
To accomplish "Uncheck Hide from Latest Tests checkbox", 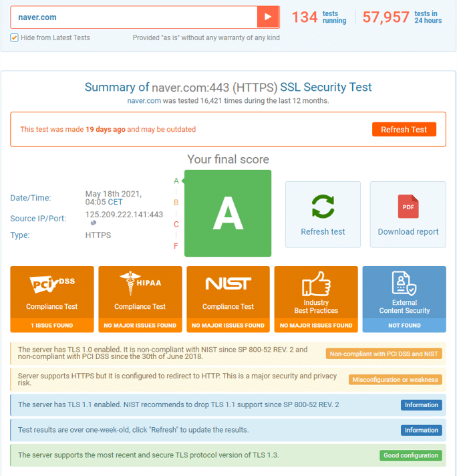I will pos(14,37).
